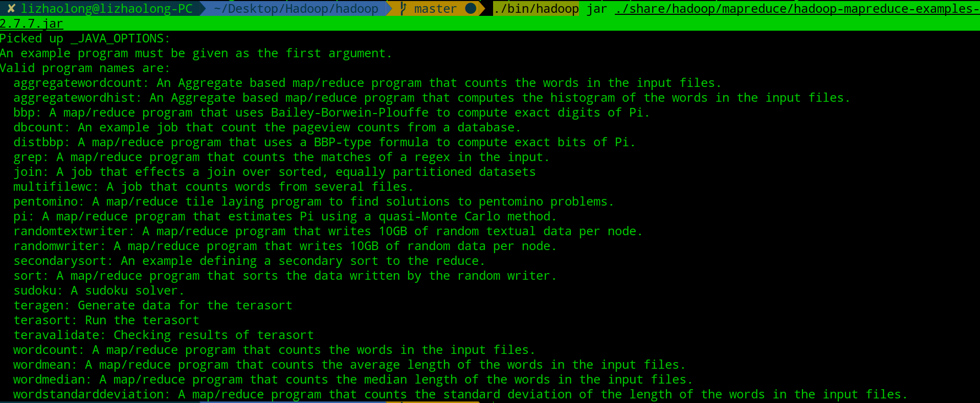Click 'Run the terasort' description

tap(142, 320)
